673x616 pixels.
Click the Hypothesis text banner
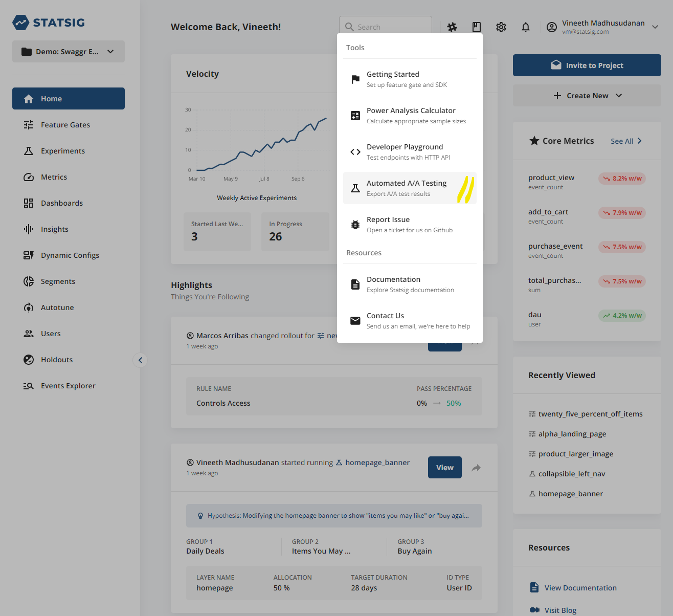(334, 516)
